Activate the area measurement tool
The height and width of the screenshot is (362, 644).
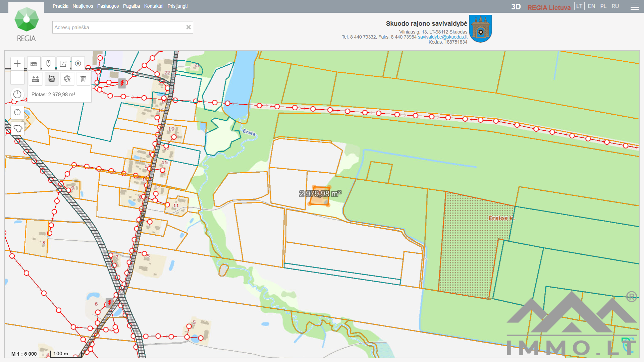point(52,79)
